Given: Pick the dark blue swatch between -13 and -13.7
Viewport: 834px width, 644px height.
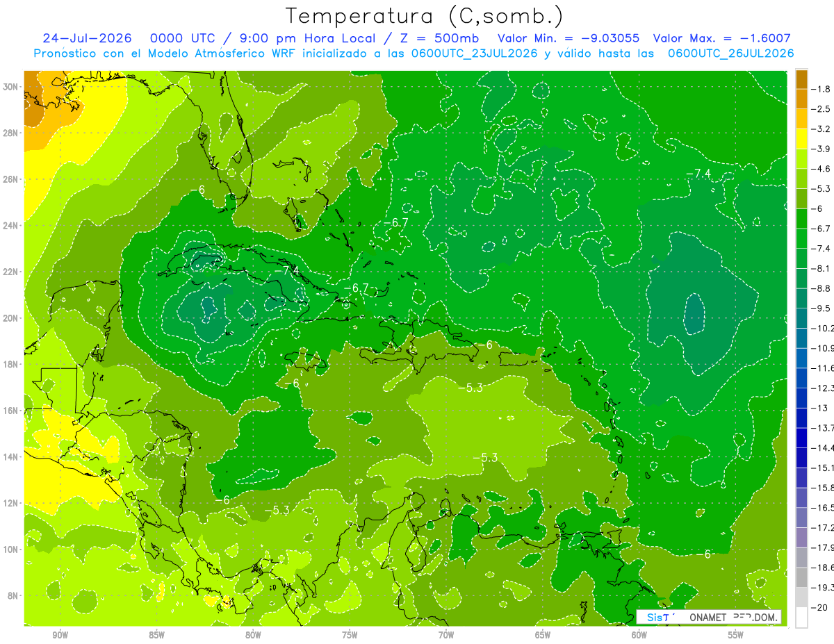Looking at the screenshot, I should (801, 418).
